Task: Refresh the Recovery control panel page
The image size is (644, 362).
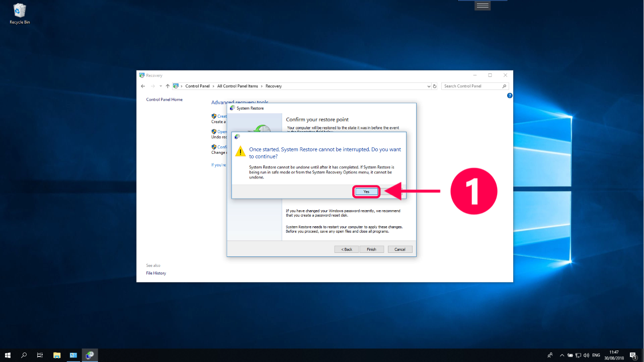Action: (435, 86)
